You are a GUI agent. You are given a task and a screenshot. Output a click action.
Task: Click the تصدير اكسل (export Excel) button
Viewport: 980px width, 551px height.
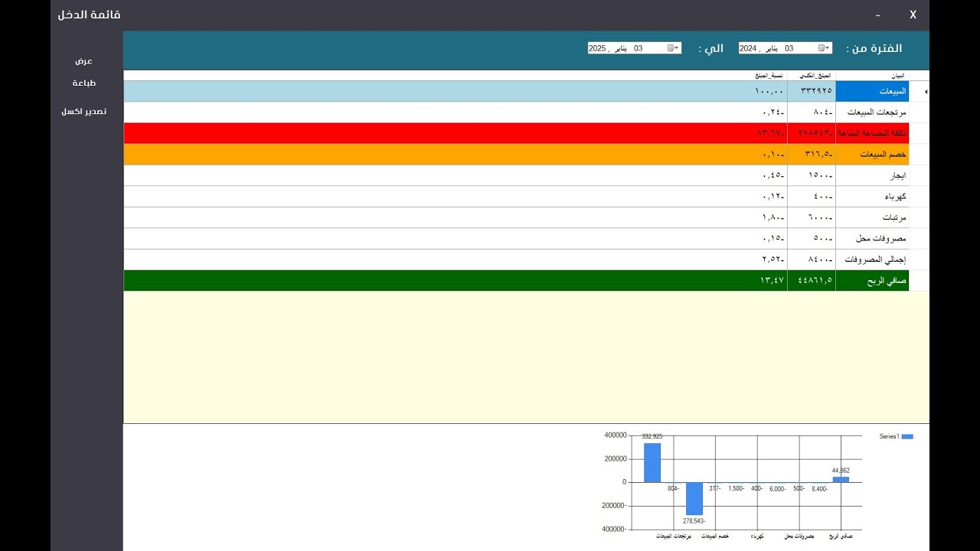coord(83,112)
